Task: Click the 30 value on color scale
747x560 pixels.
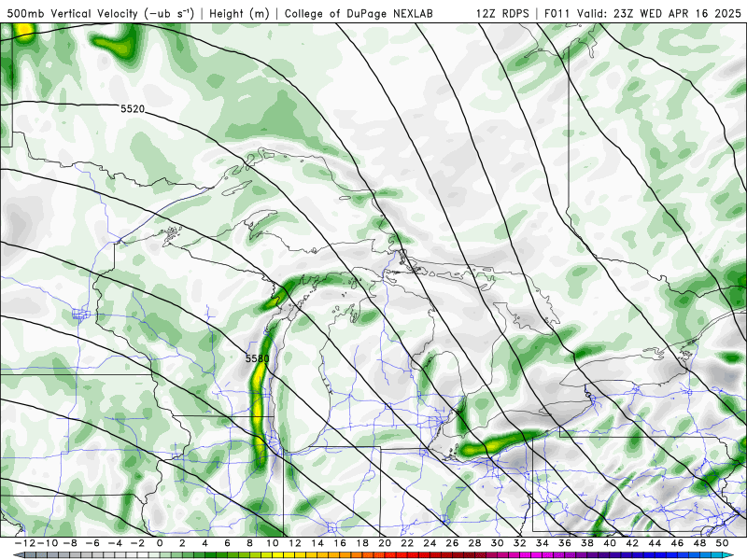Action: click(497, 543)
